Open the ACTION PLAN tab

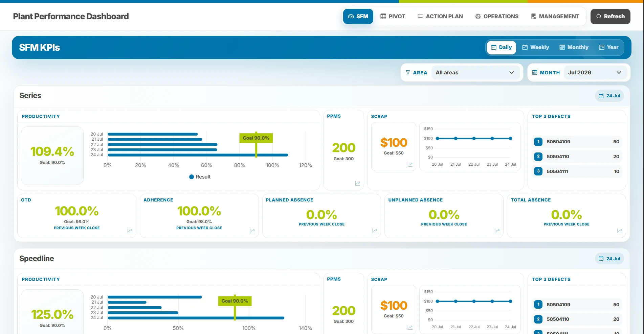(440, 16)
